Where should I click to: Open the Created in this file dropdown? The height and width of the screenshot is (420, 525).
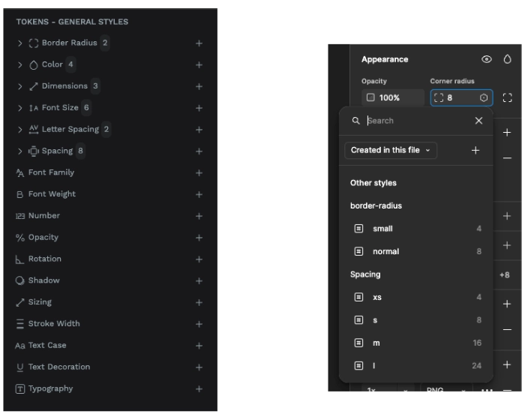pyautogui.click(x=391, y=150)
